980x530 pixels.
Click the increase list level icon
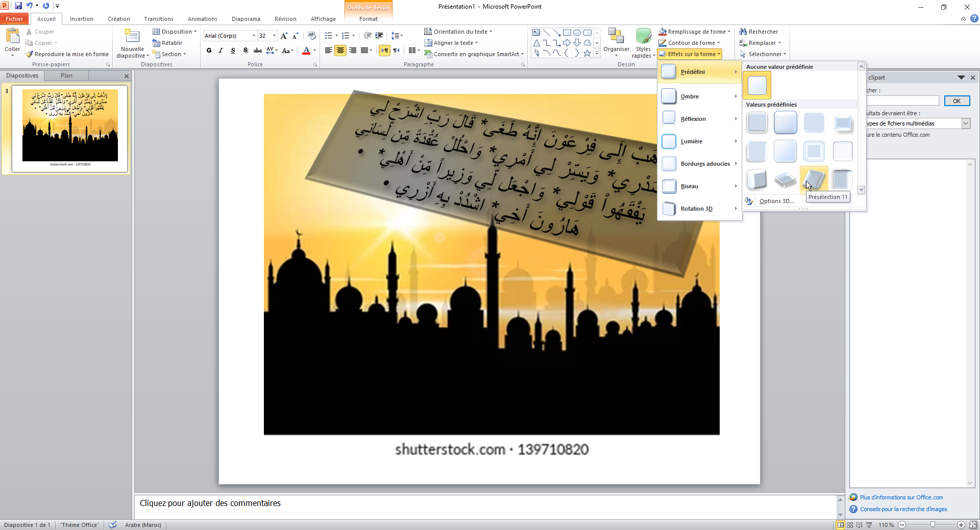click(x=379, y=36)
